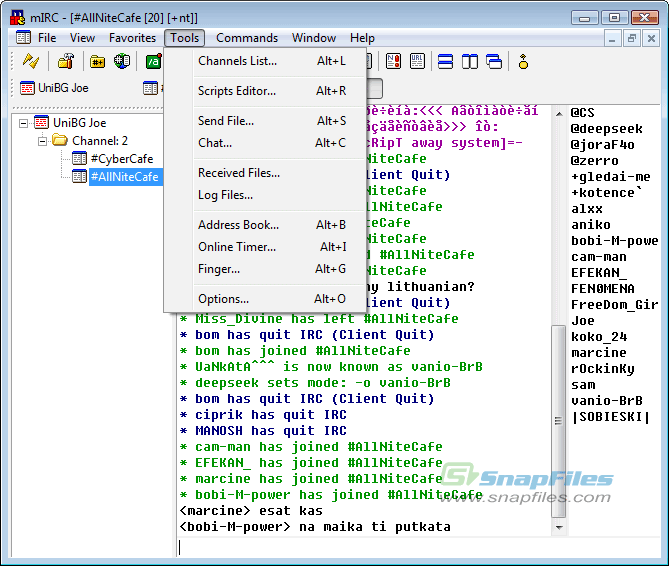Screen dimensions: 669x566
Task: Open the Options folder toolbar icon
Action: point(66,62)
